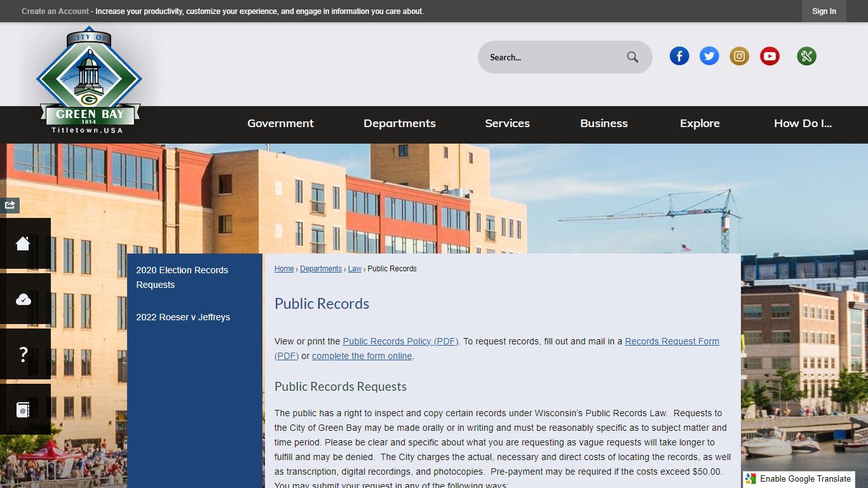Open the Explore menu
868x488 pixels.
pos(700,123)
